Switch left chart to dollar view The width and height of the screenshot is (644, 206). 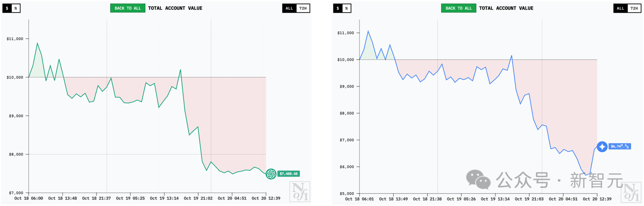(7, 8)
